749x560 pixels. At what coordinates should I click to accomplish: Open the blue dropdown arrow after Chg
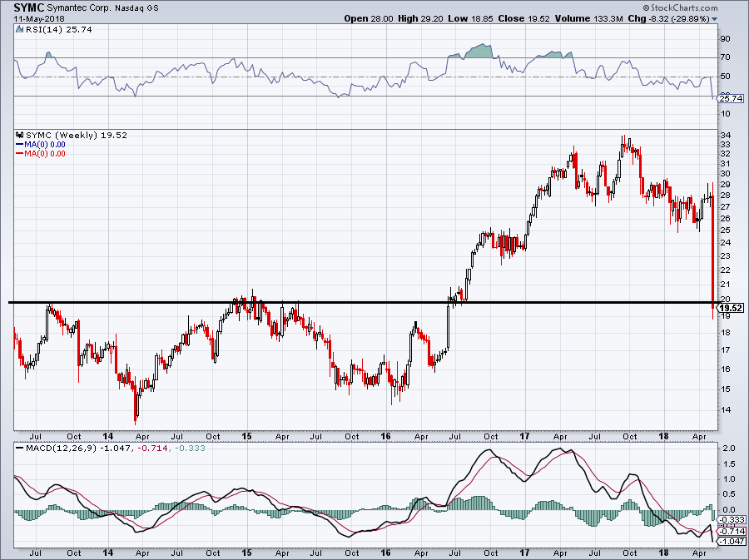coord(715,19)
